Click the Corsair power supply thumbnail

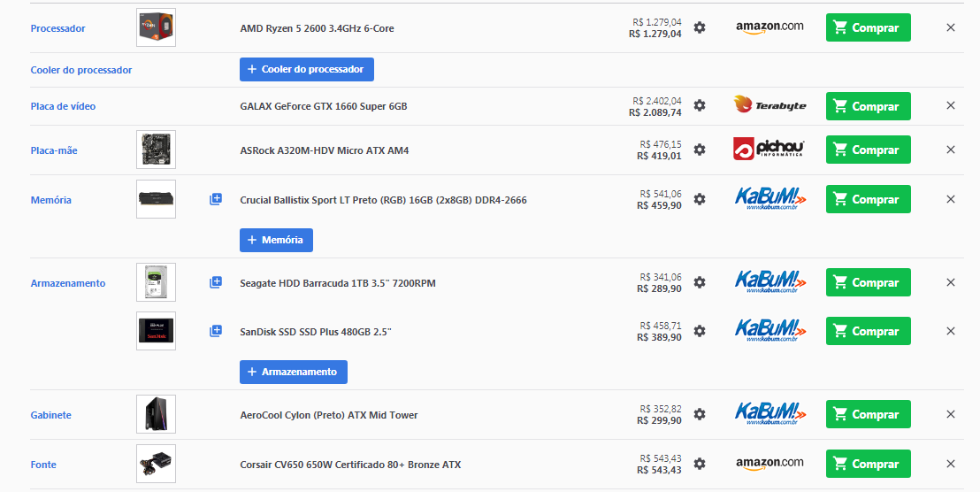coord(157,464)
